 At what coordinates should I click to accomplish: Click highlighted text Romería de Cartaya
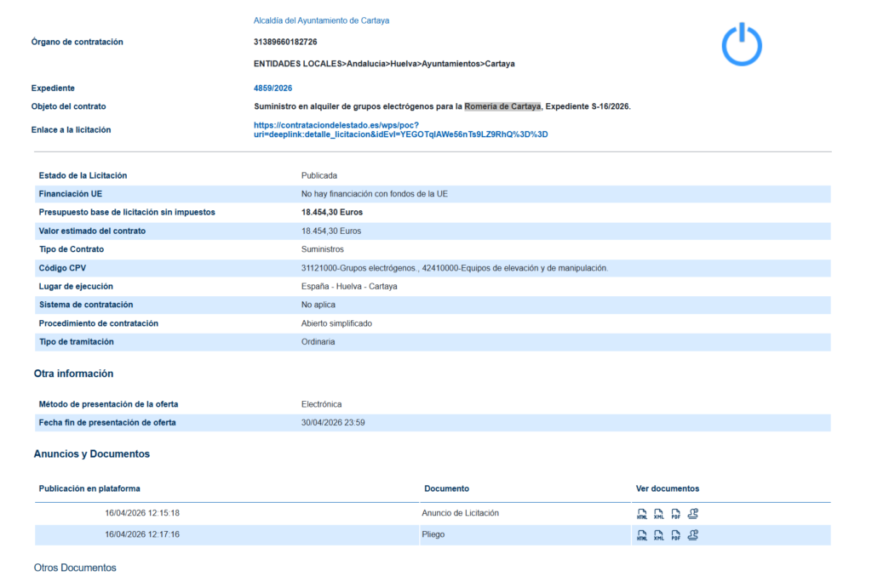pyautogui.click(x=502, y=106)
